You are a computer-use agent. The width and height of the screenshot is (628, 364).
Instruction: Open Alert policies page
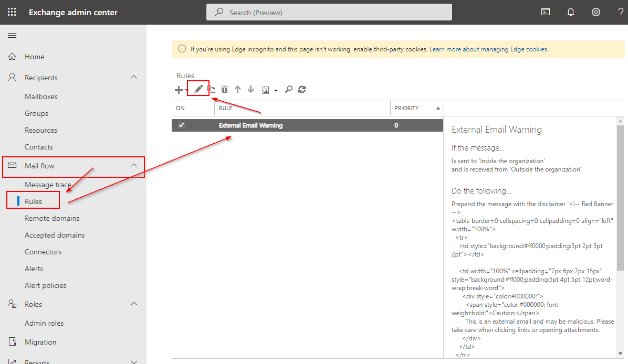[46, 285]
